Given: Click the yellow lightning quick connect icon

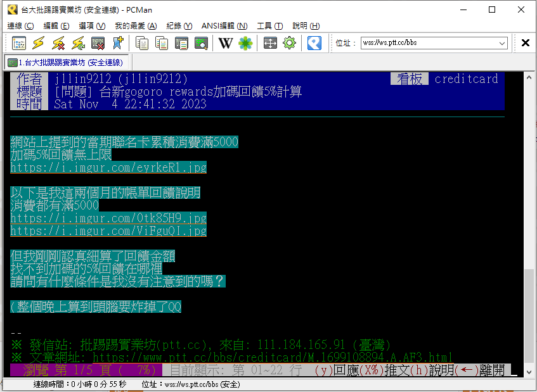Looking at the screenshot, I should click(39, 43).
